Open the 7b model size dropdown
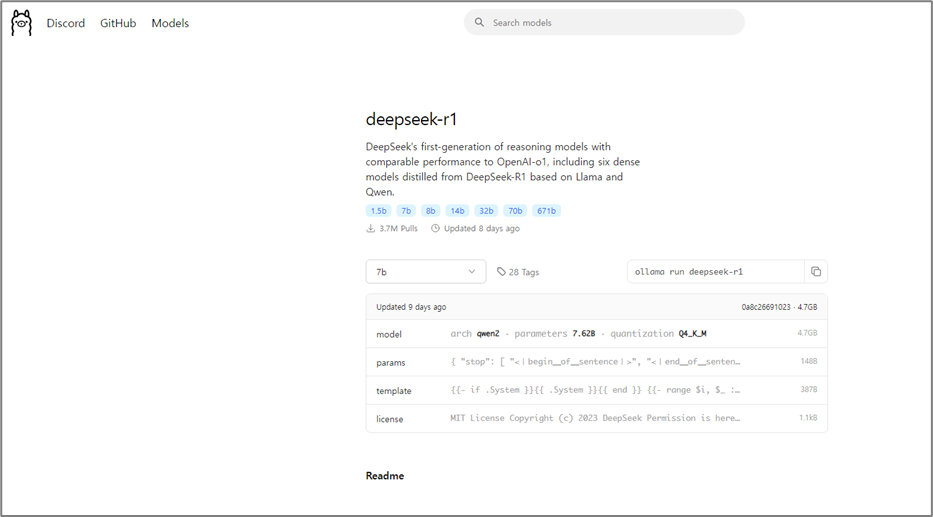 tap(425, 272)
